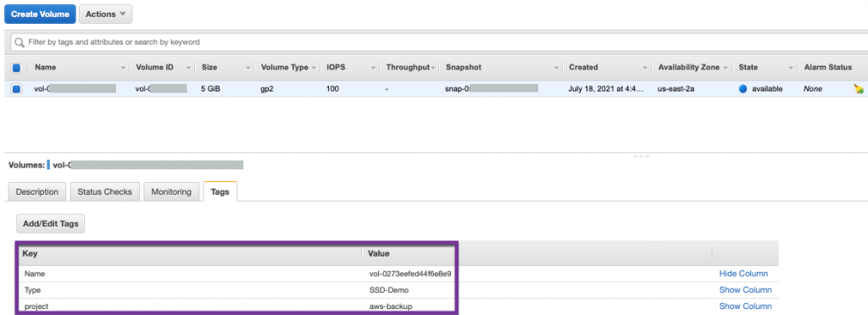This screenshot has height=315, width=868.
Task: Select the Name tag key
Action: pyautogui.click(x=34, y=274)
